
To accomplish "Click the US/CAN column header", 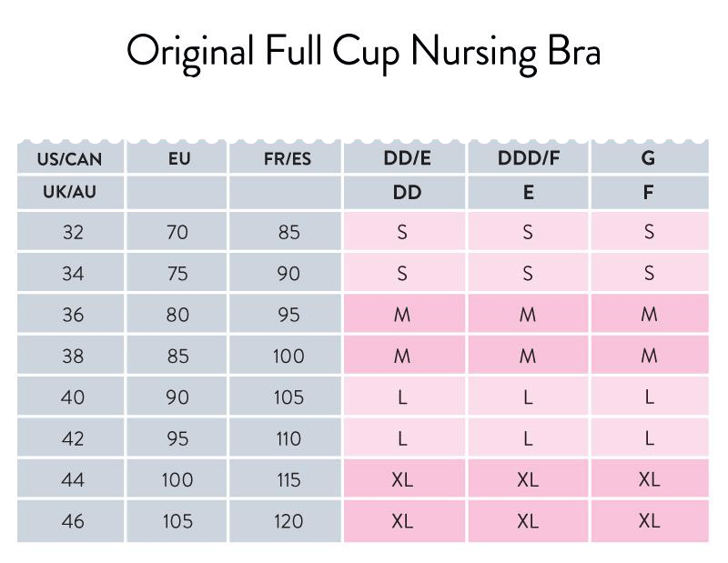I will pyautogui.click(x=71, y=158).
